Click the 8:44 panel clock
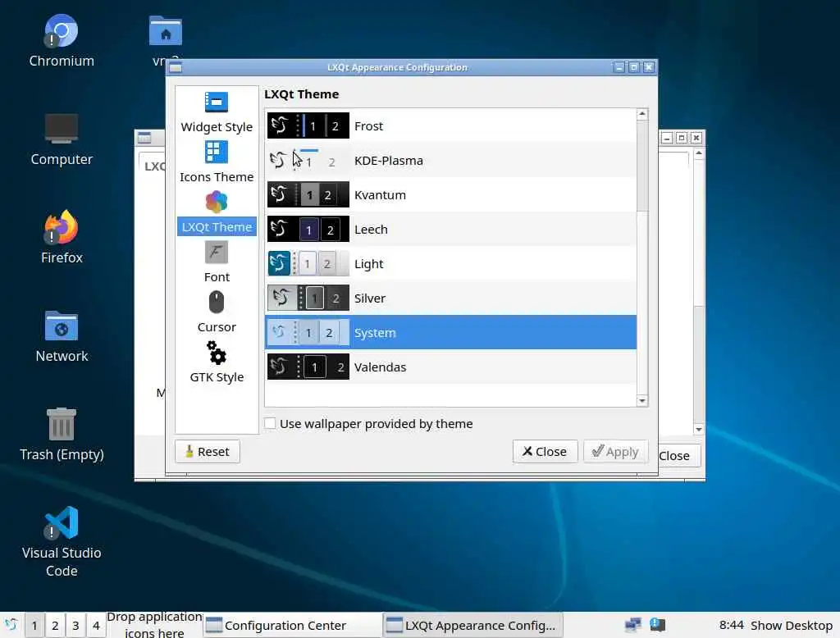This screenshot has width=840, height=638. point(731,625)
